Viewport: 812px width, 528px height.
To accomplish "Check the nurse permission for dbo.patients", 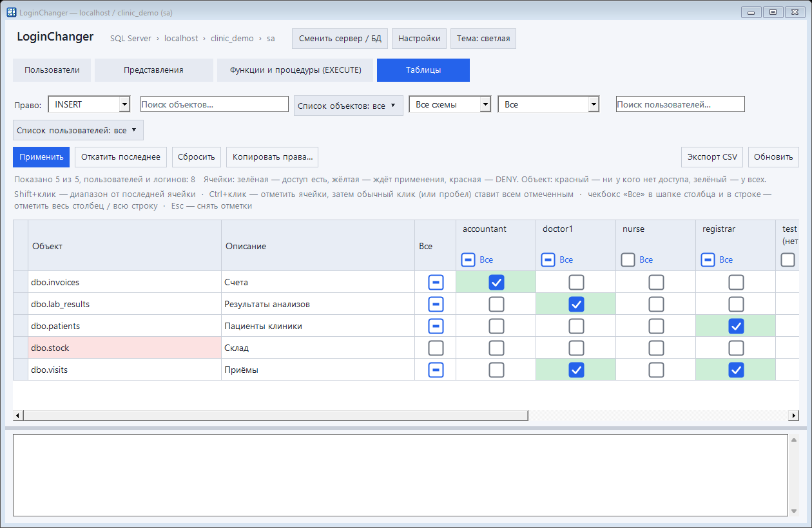I will (x=656, y=326).
